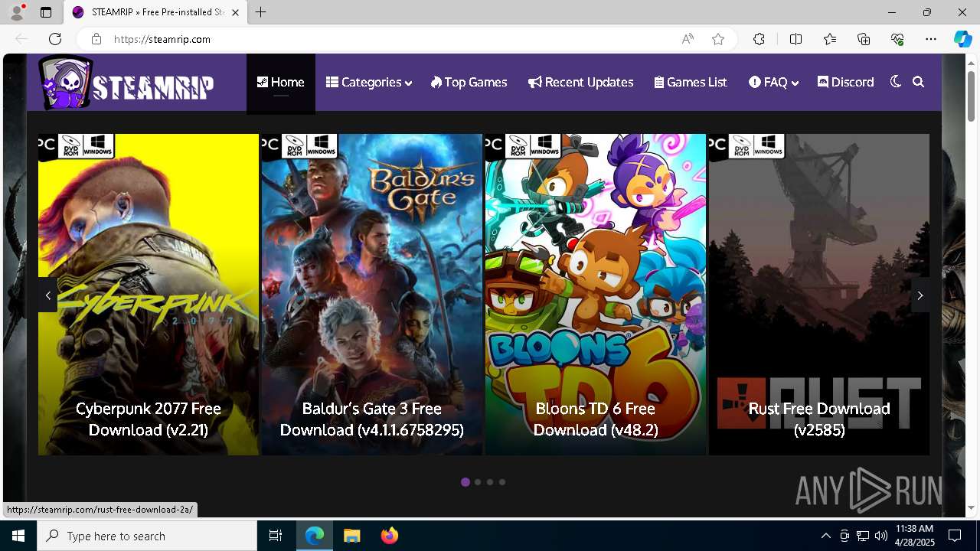980x551 pixels.
Task: Open the Games List page
Action: [x=691, y=83]
